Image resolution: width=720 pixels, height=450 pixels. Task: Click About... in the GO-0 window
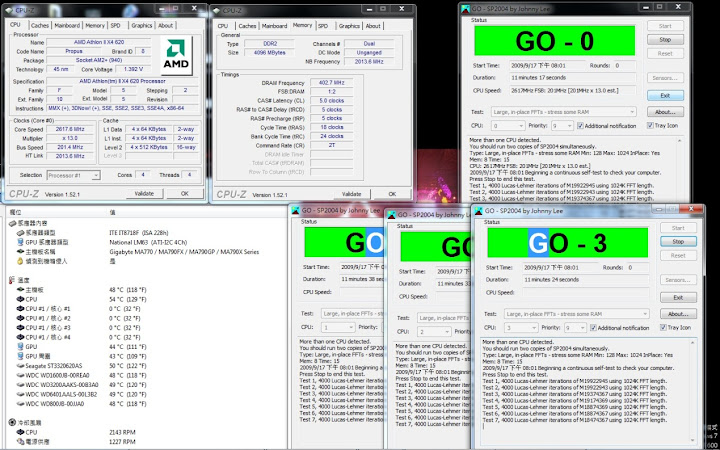[665, 112]
